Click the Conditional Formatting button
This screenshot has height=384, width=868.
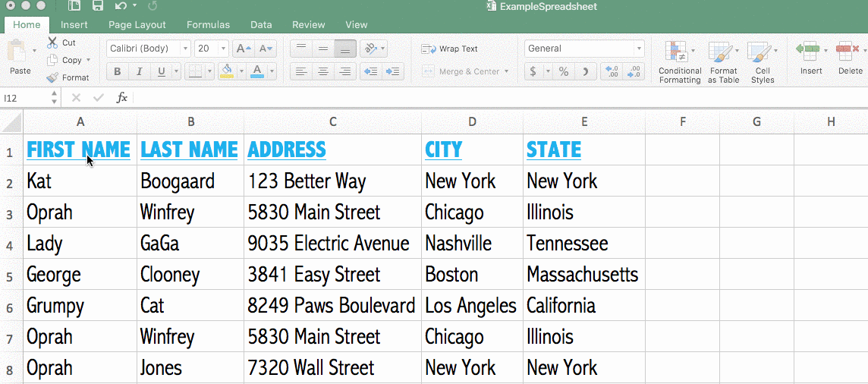680,61
